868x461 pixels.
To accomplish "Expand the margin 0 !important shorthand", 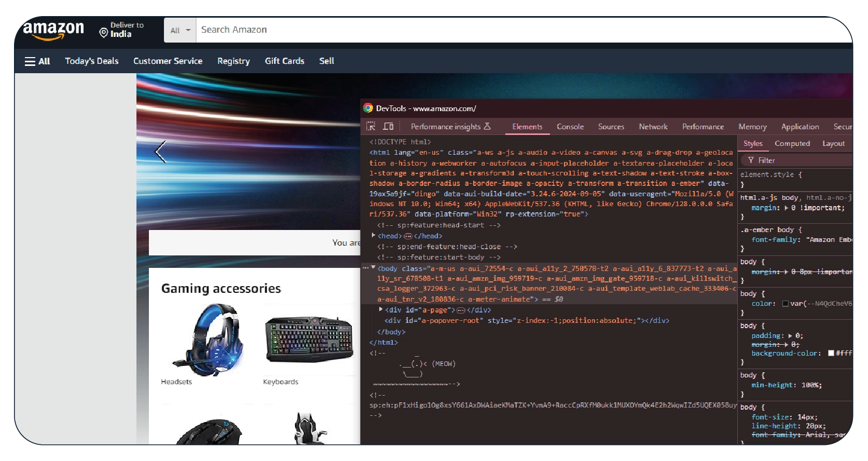I will (x=787, y=208).
